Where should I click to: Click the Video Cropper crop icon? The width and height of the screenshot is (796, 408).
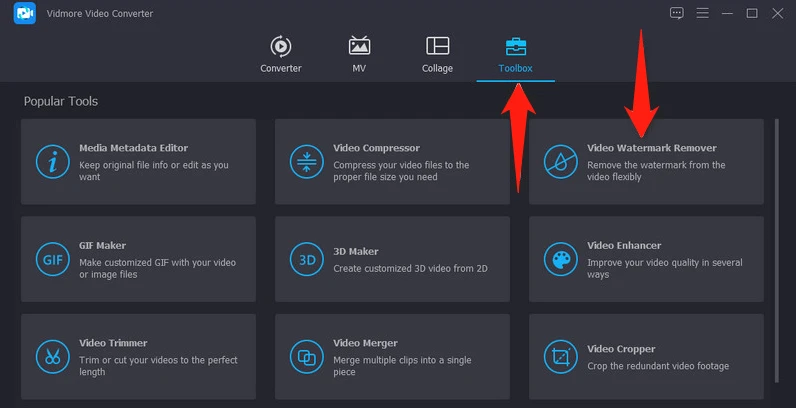[x=560, y=357]
